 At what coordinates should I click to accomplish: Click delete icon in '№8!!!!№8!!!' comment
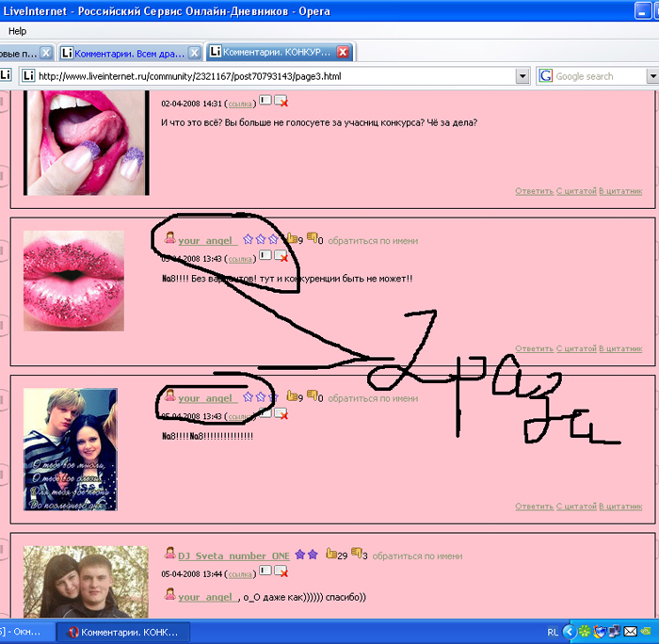(281, 413)
